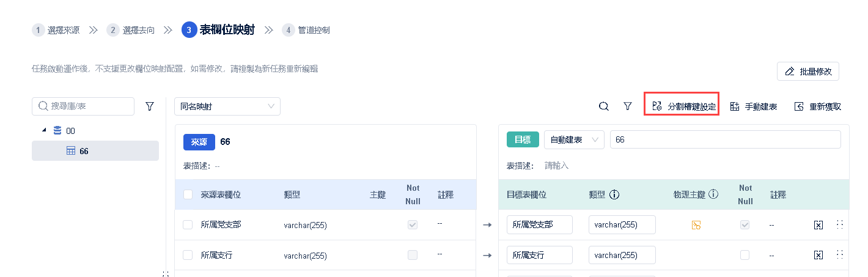This screenshot has width=868, height=277.
Task: Click the search magnifier icon in mapping toolbar
Action: point(603,106)
